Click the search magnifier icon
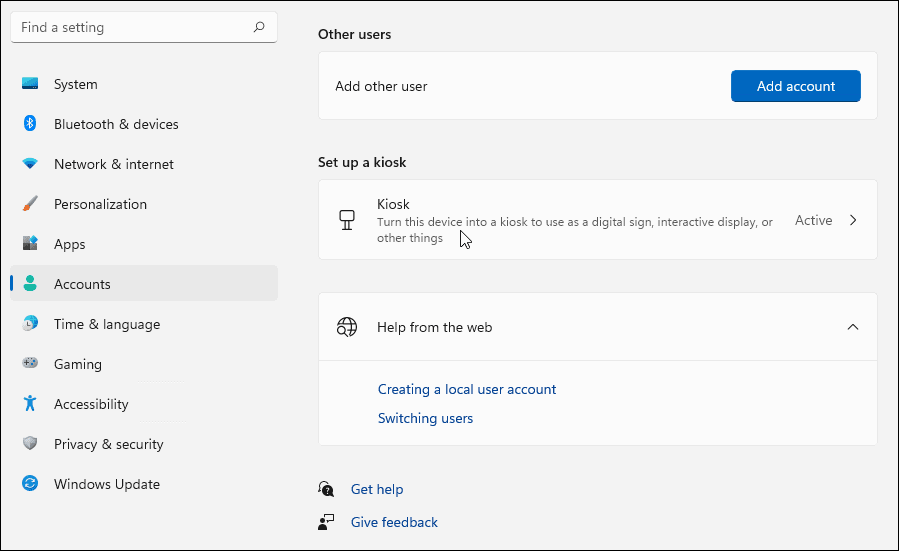Viewport: 899px width, 551px height. (x=259, y=28)
